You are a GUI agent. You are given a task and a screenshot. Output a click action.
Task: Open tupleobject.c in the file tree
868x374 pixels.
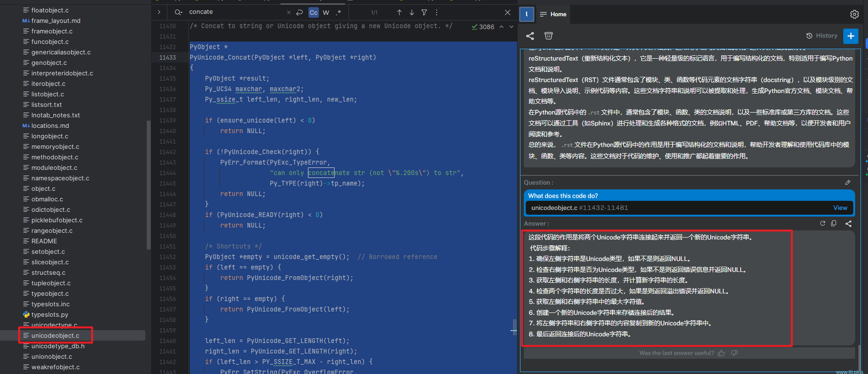pos(51,283)
